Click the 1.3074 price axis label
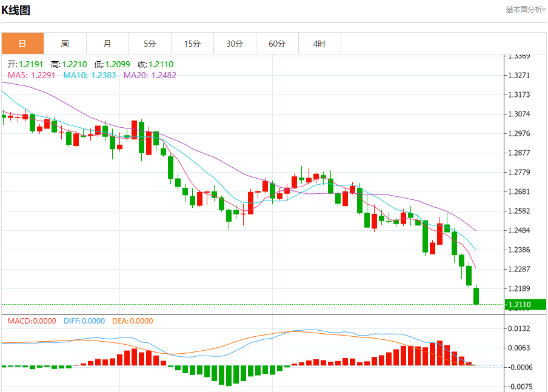Image resolution: width=548 pixels, height=392 pixels. 519,114
